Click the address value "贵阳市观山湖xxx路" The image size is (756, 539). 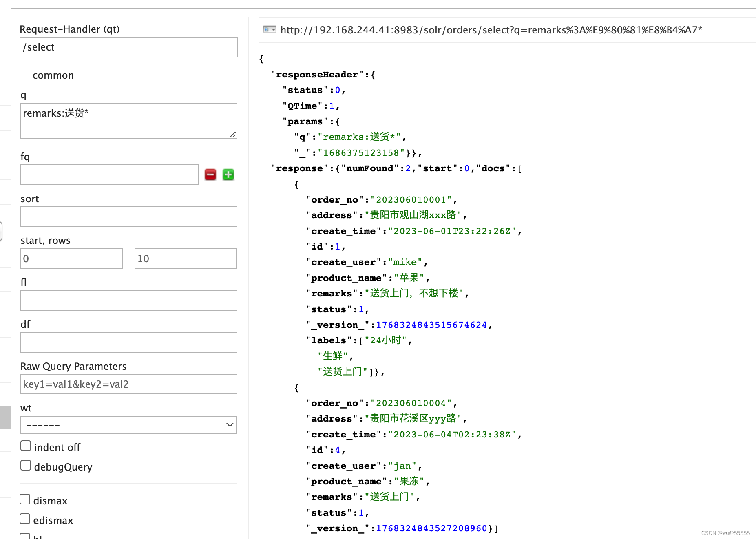pos(413,215)
